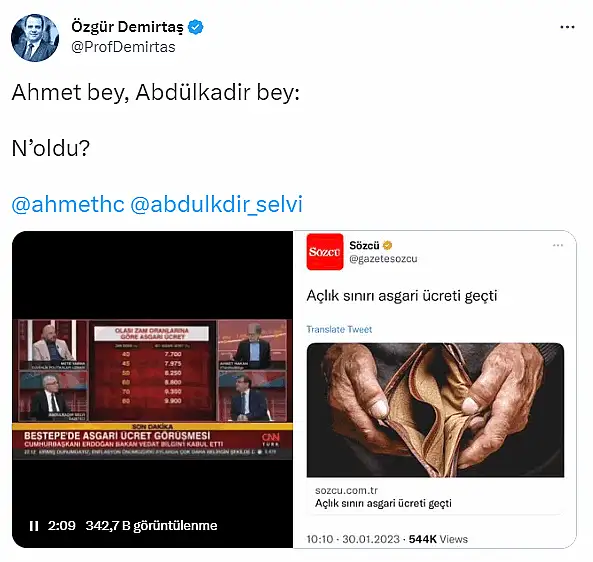
Task: Open the quoted tweet's three-dot menu
Action: point(558,245)
